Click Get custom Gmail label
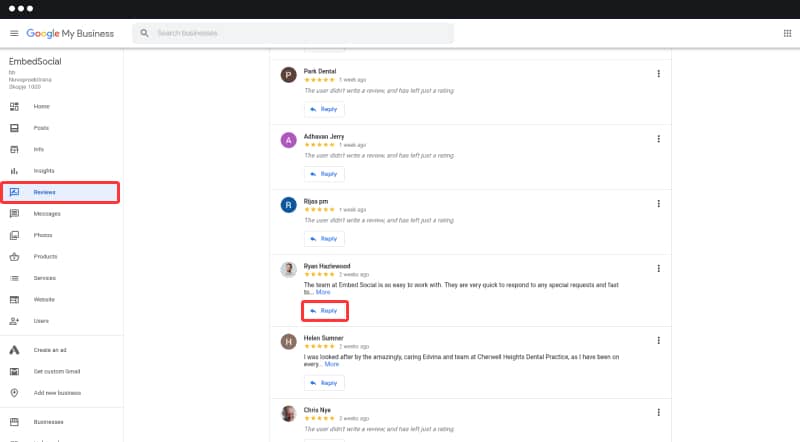 57,372
